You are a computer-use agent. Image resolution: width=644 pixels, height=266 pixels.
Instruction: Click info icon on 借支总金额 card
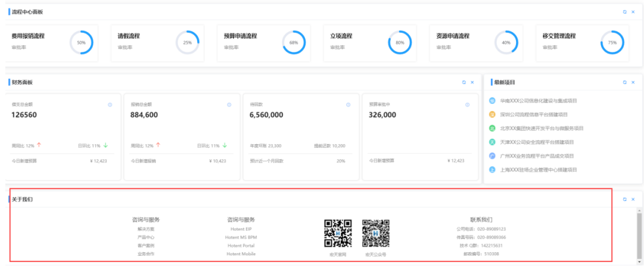coord(110,105)
